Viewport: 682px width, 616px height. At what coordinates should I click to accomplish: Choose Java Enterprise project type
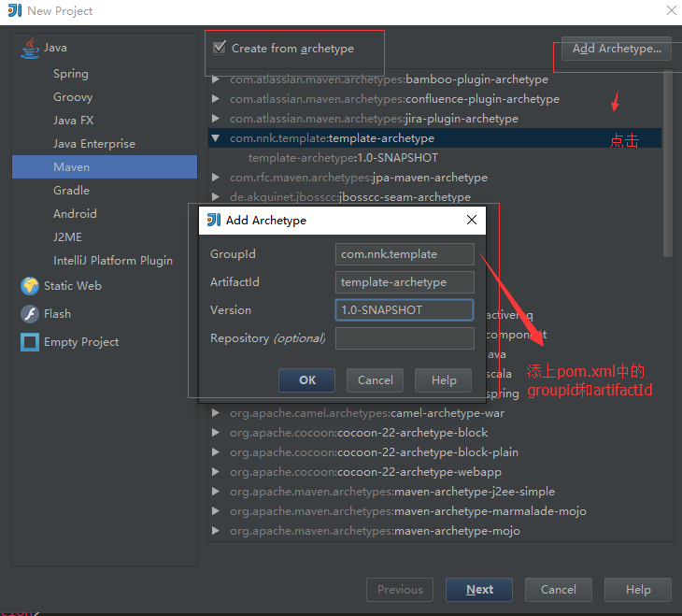[94, 144]
